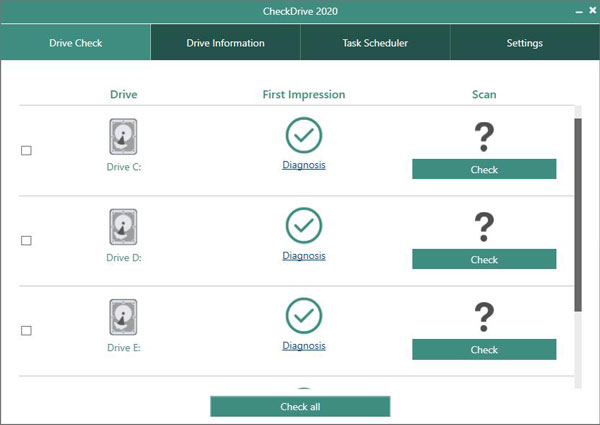Click the drive list vertical scrollbar thumb
This screenshot has width=600, height=425.
point(578,215)
